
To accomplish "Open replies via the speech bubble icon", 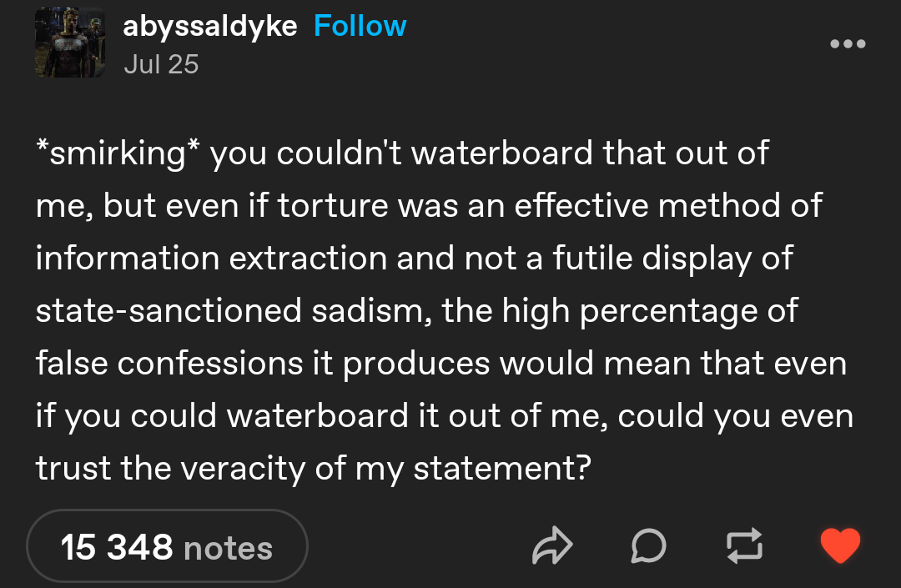I will point(649,545).
